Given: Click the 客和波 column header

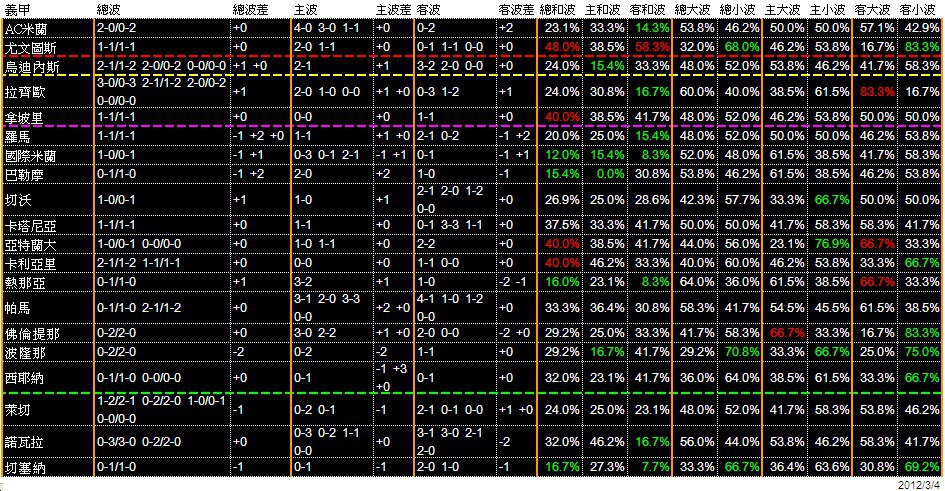Looking at the screenshot, I should pyautogui.click(x=648, y=10).
